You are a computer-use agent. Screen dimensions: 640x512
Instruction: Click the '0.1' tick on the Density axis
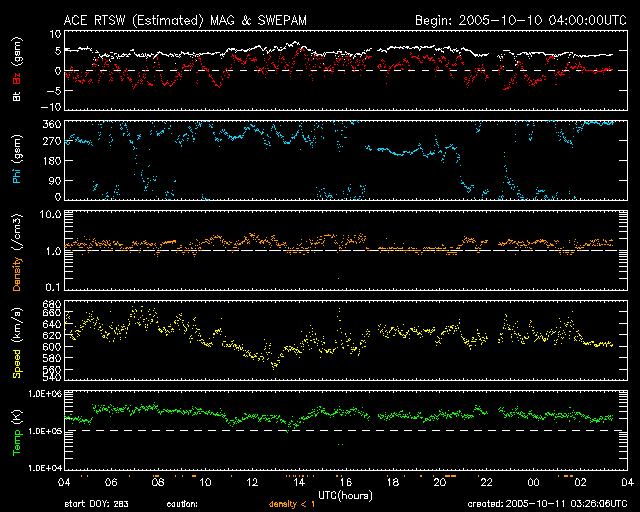pyautogui.click(x=53, y=288)
